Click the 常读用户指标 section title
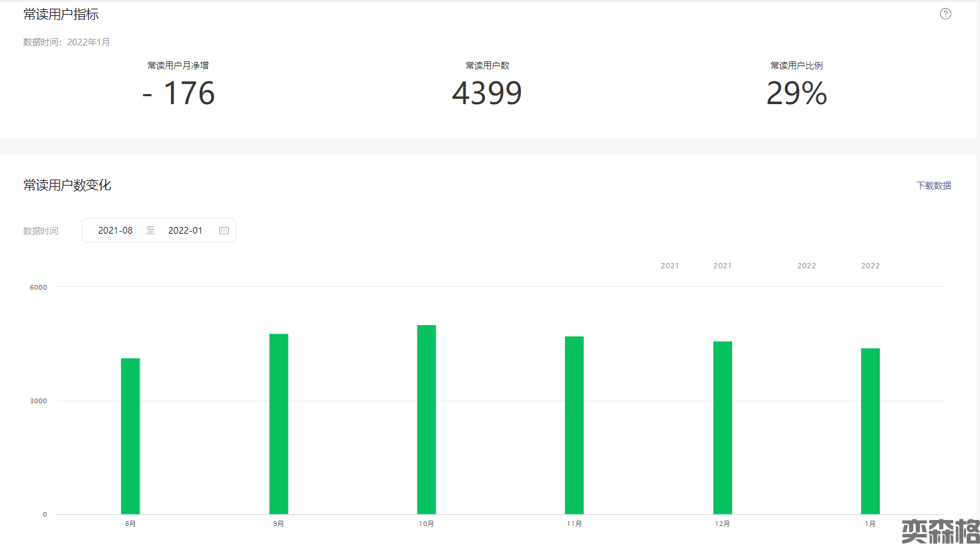Screen dimensions: 980x544 pyautogui.click(x=61, y=15)
